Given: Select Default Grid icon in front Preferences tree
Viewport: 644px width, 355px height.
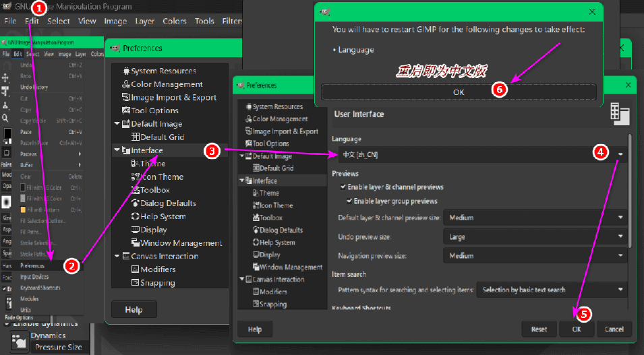Looking at the screenshot, I should [x=256, y=168].
